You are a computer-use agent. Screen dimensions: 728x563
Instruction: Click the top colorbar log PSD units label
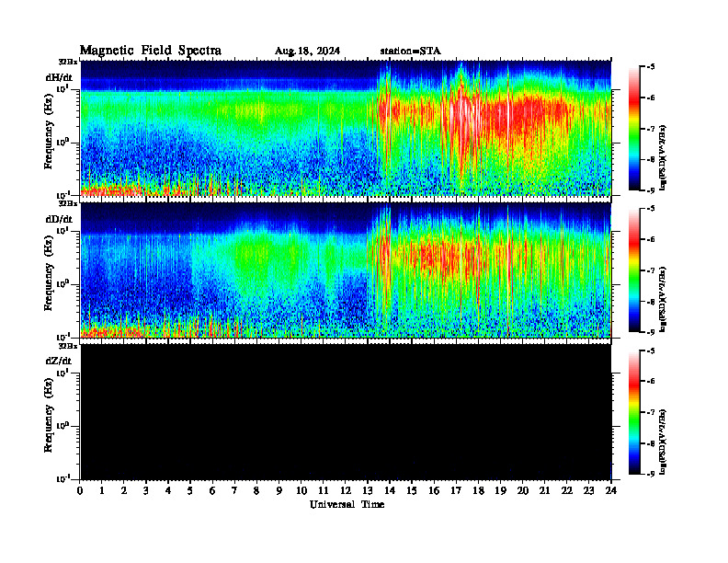(x=664, y=157)
